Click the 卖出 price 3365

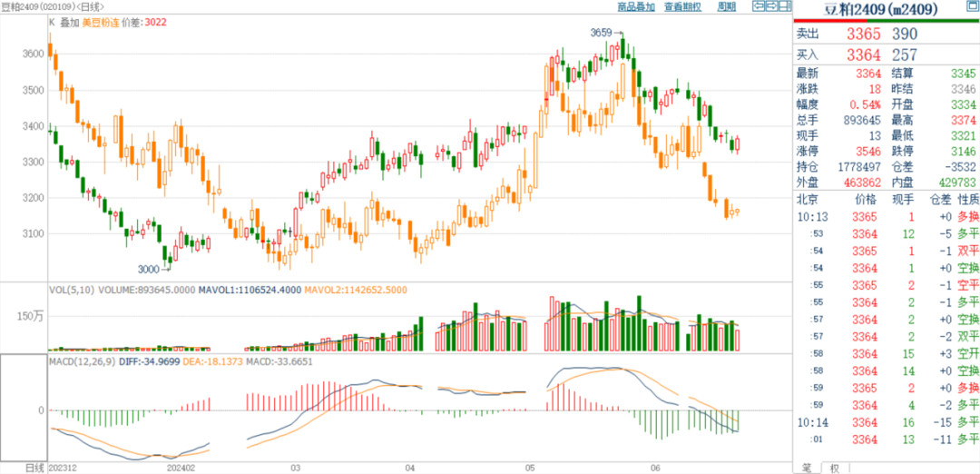click(864, 33)
